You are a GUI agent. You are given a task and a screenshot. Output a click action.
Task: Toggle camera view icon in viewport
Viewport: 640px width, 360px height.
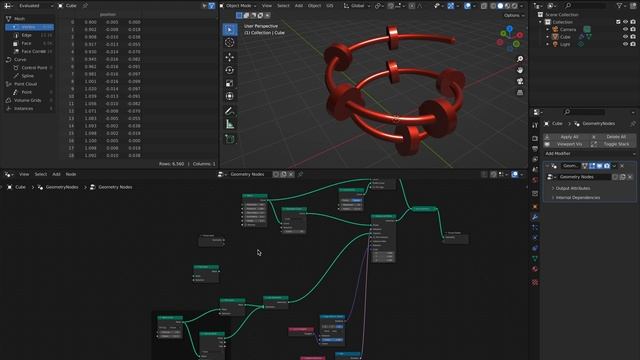[x=520, y=81]
